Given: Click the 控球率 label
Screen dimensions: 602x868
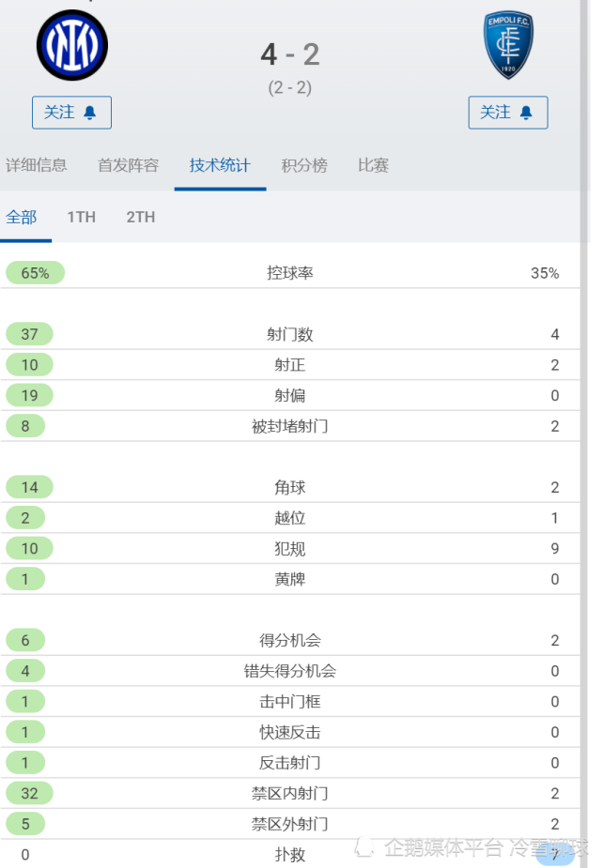Looking at the screenshot, I should (x=290, y=273).
